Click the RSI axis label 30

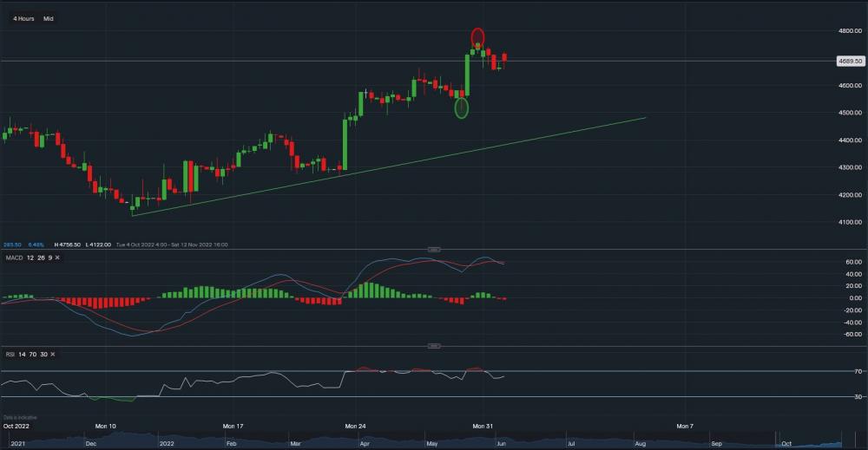[x=858, y=397]
